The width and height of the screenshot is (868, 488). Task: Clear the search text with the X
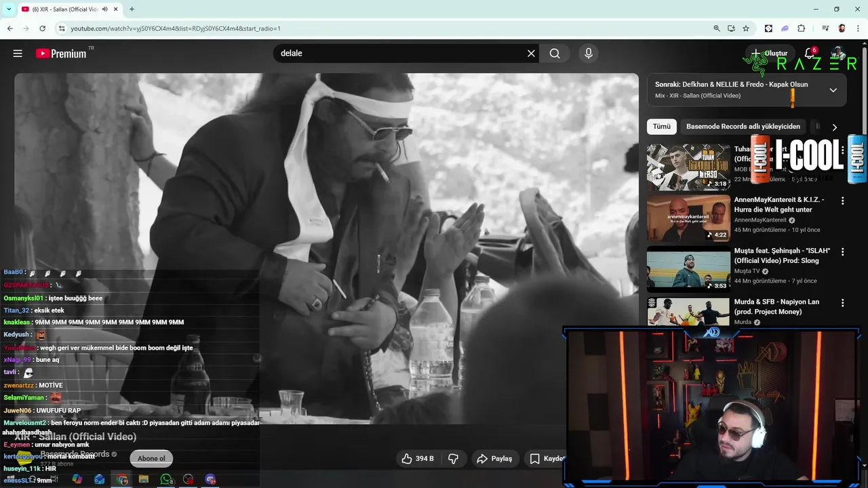[x=531, y=54]
